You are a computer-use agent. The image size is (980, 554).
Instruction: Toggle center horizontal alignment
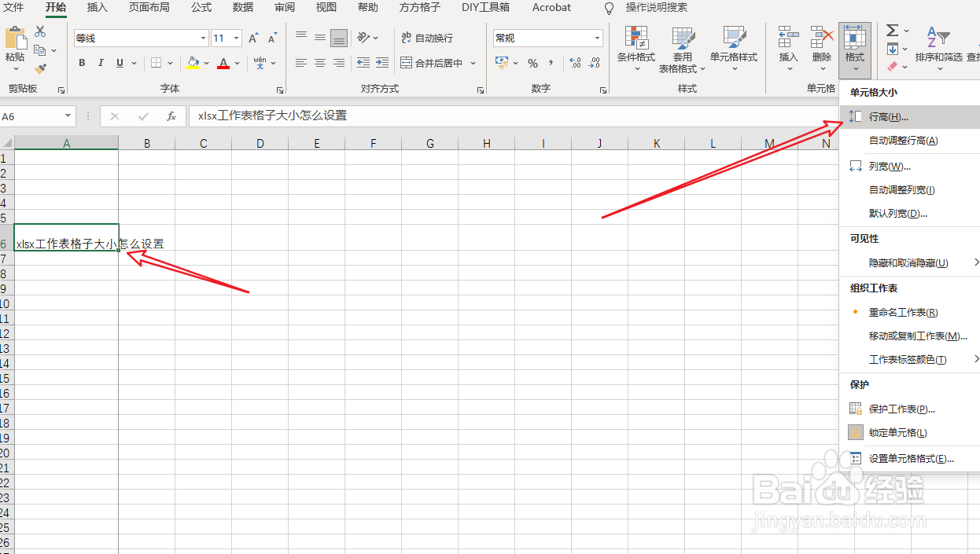pyautogui.click(x=320, y=63)
